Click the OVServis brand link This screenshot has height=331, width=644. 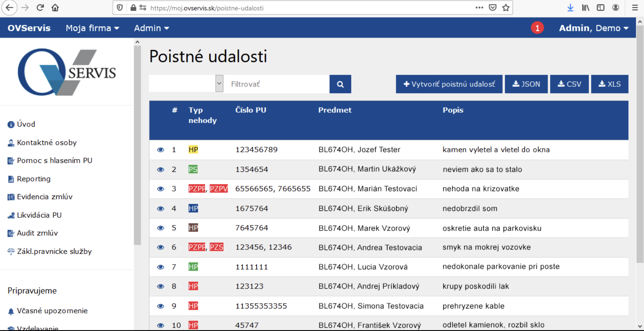[29, 28]
